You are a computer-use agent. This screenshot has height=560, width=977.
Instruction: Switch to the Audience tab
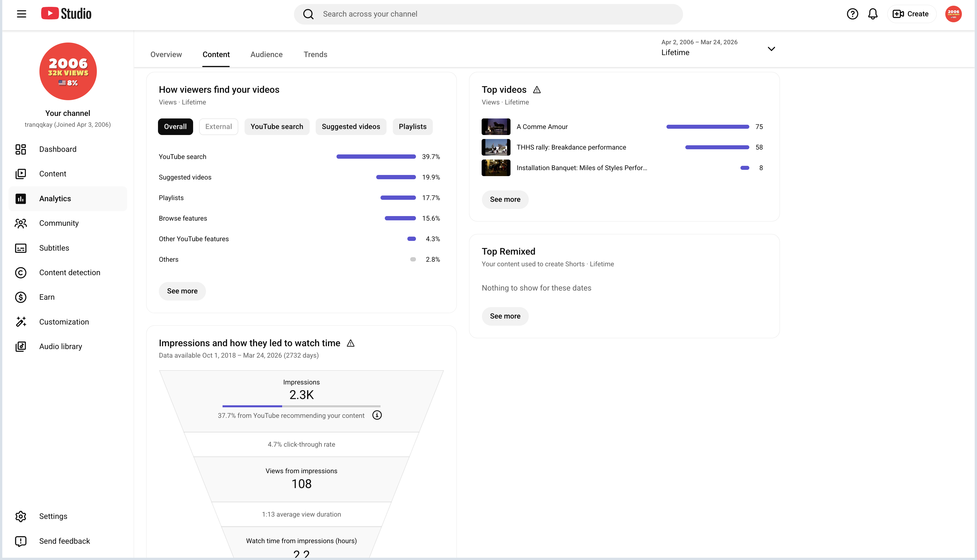click(x=266, y=55)
